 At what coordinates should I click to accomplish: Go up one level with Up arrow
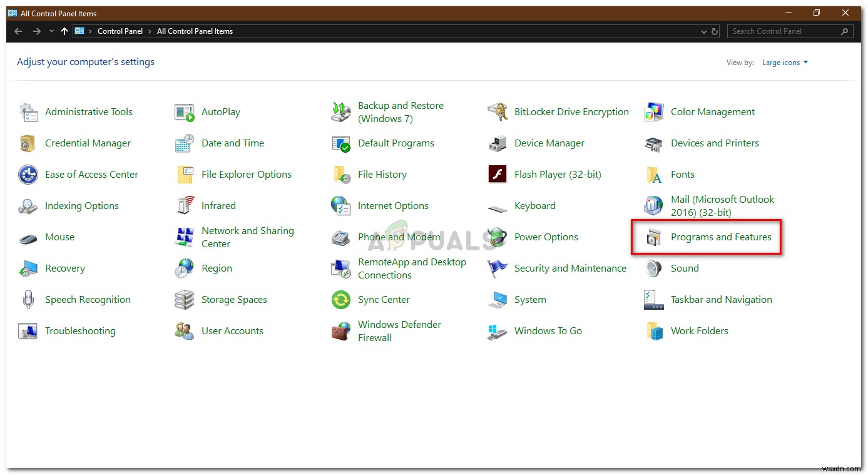64,31
